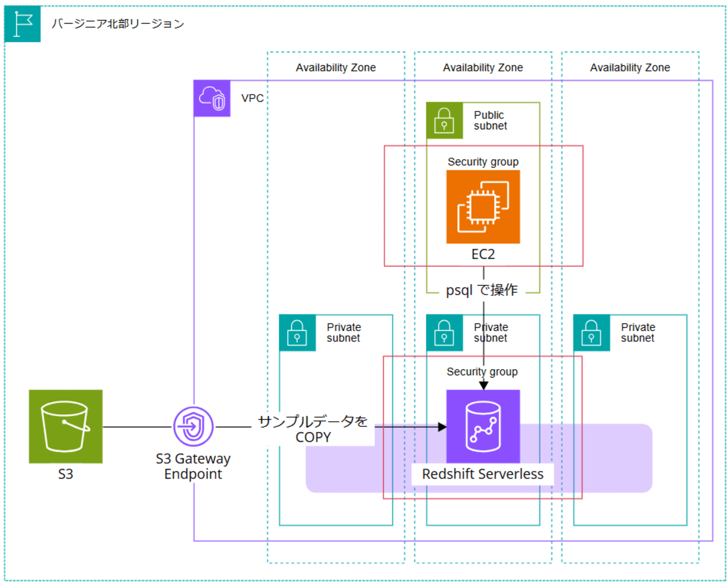
Task: Click the rightmost Availability Zone label
Action: tap(630, 68)
